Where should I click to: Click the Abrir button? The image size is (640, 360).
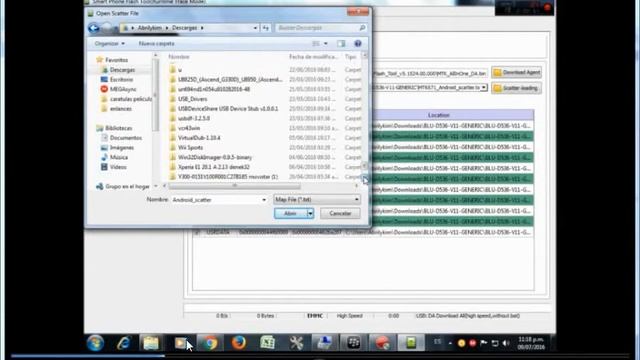tap(290, 213)
